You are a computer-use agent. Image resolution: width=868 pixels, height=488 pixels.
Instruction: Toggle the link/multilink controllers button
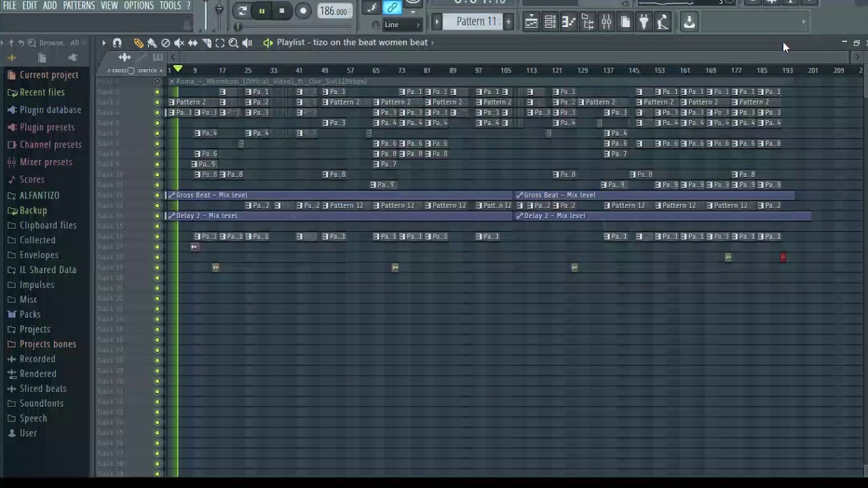pos(392,8)
